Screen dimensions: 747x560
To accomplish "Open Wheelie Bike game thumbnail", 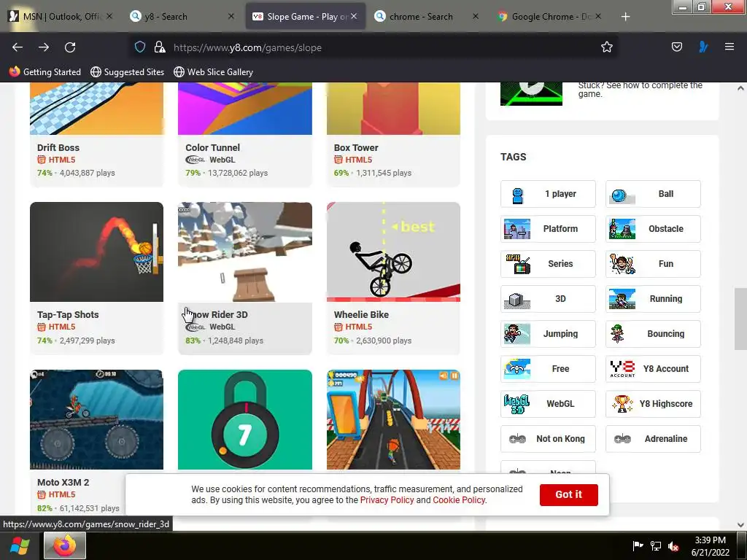I will click(x=393, y=252).
